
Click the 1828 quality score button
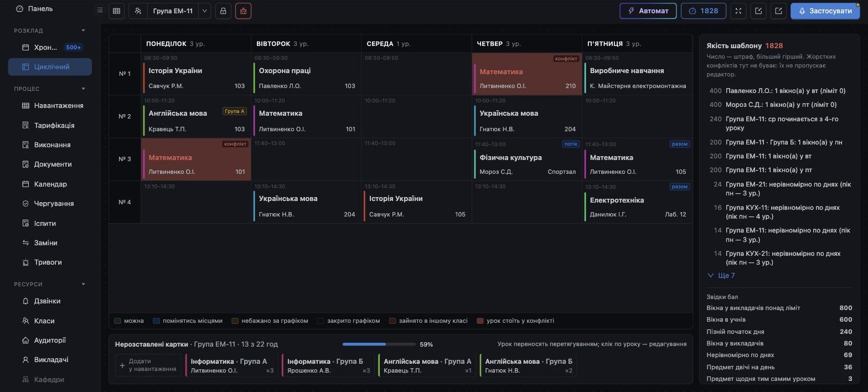tap(704, 11)
